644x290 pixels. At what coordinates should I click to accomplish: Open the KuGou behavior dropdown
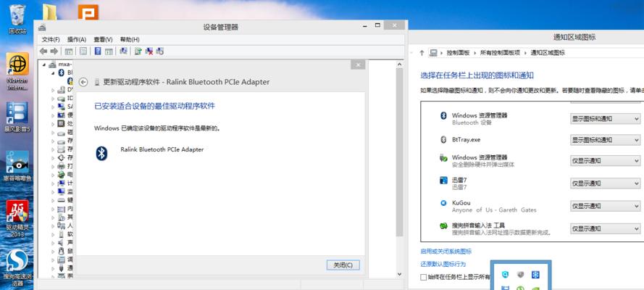pyautogui.click(x=606, y=206)
